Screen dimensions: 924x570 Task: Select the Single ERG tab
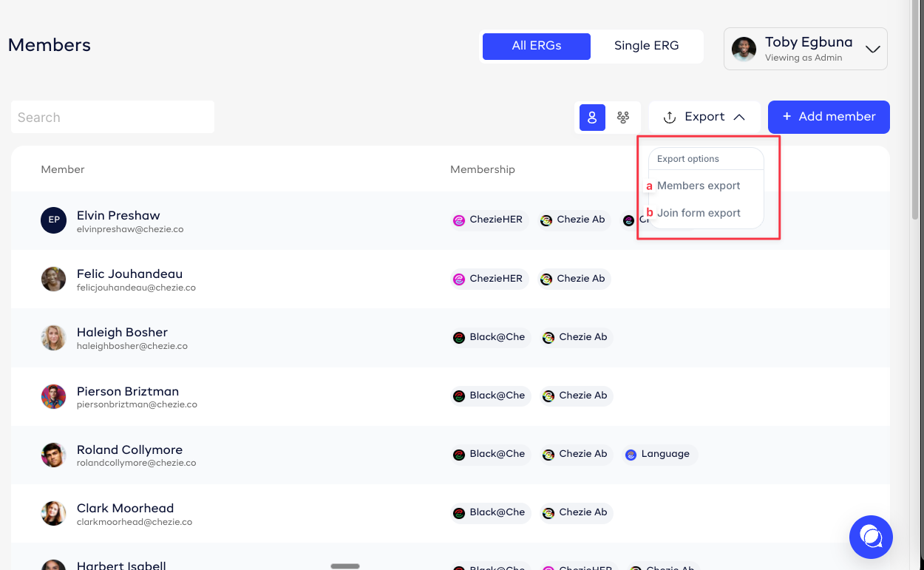pyautogui.click(x=646, y=46)
